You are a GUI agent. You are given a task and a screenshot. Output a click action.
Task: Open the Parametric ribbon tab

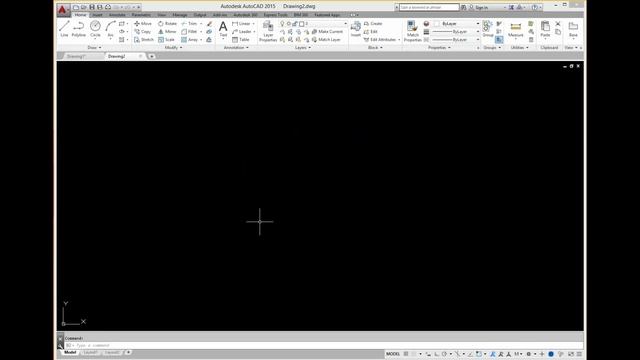point(141,15)
